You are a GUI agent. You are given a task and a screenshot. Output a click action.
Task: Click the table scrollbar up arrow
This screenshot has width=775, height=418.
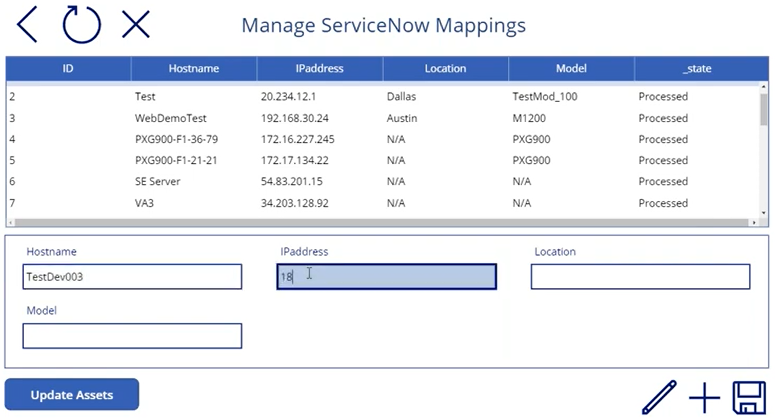(x=764, y=87)
